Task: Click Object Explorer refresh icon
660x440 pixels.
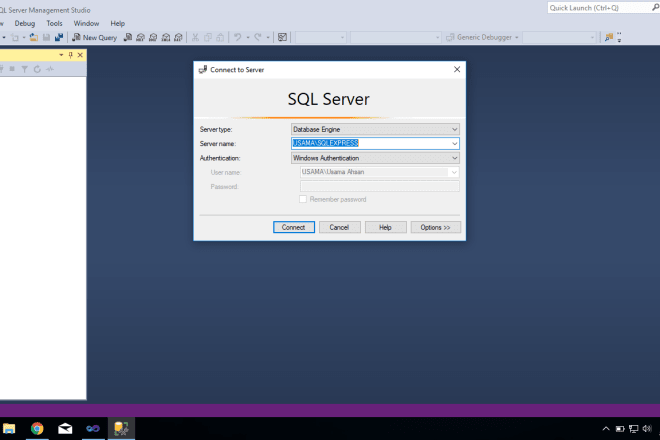Action: (x=37, y=69)
